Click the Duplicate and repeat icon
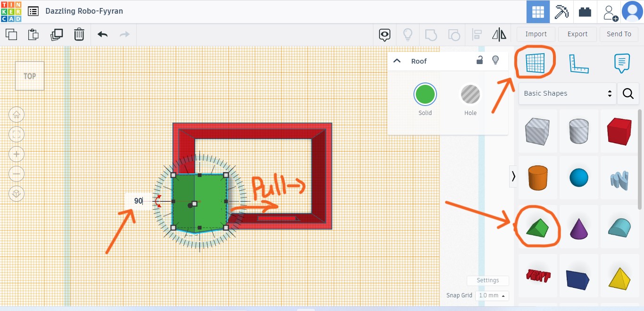644x311 pixels. pos(57,34)
